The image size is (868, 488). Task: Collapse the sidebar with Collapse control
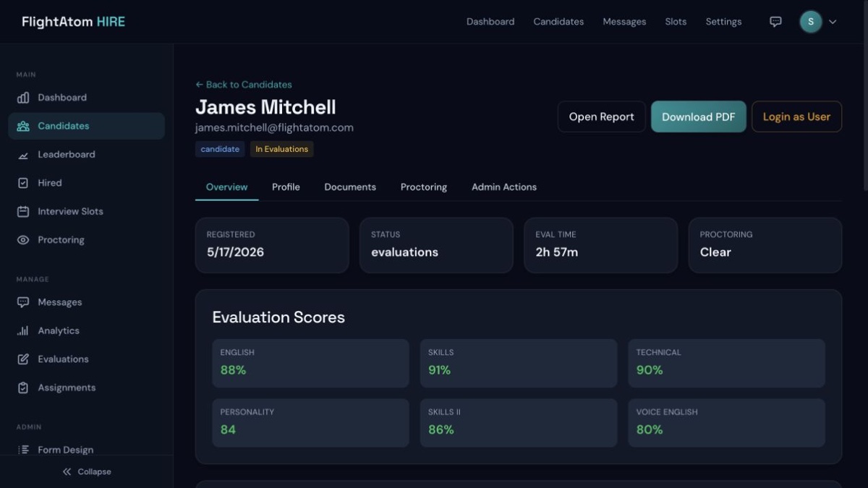pos(87,471)
